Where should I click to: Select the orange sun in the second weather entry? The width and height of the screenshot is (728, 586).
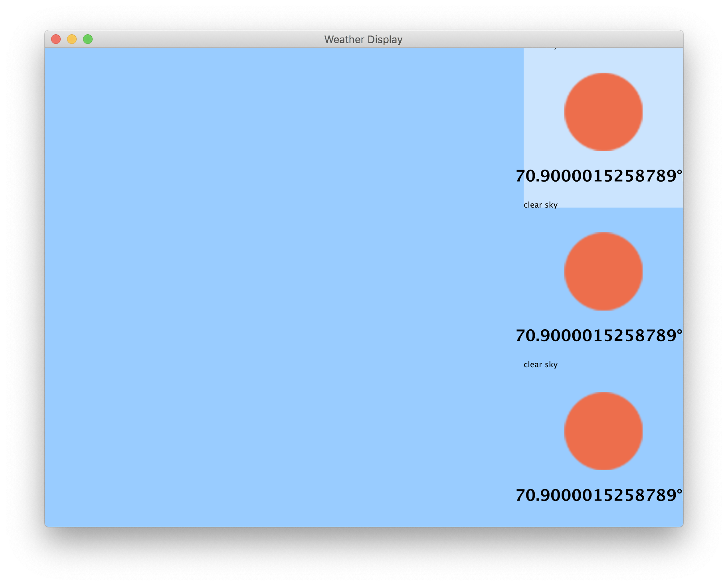(x=603, y=271)
